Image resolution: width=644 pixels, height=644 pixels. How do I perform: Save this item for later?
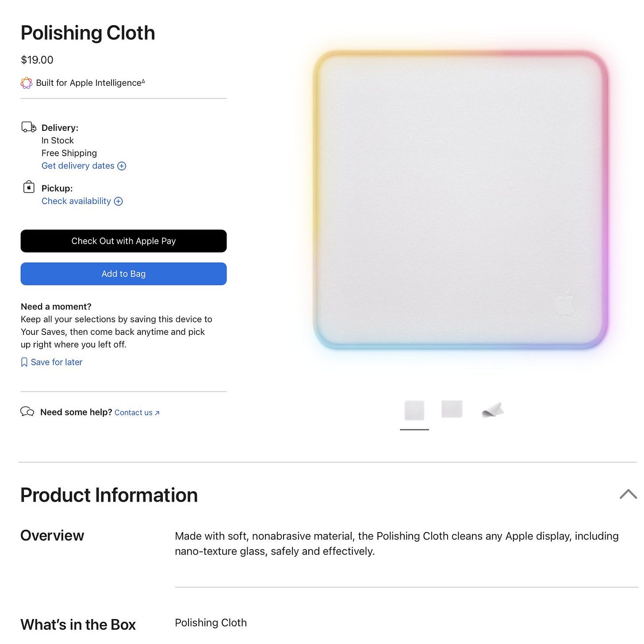pyautogui.click(x=57, y=362)
